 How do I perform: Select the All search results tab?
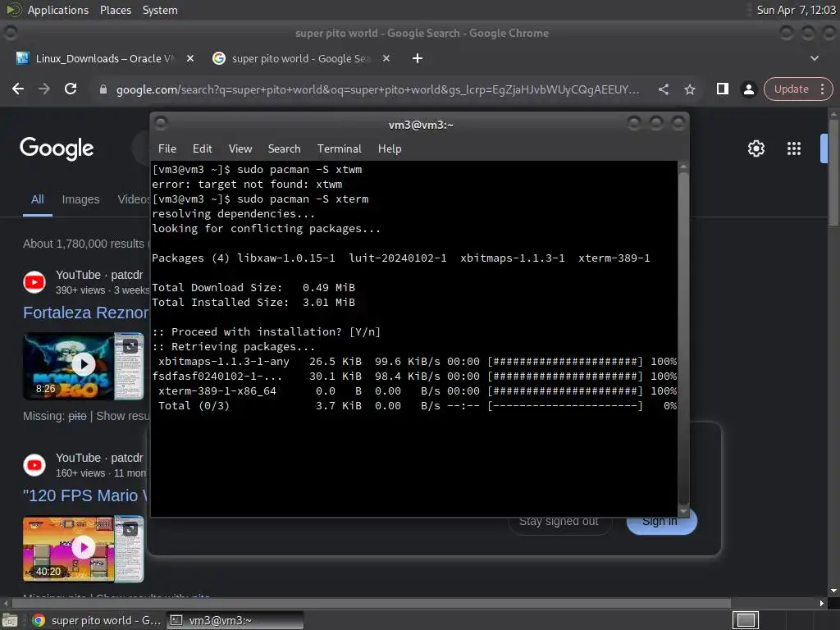tap(38, 200)
